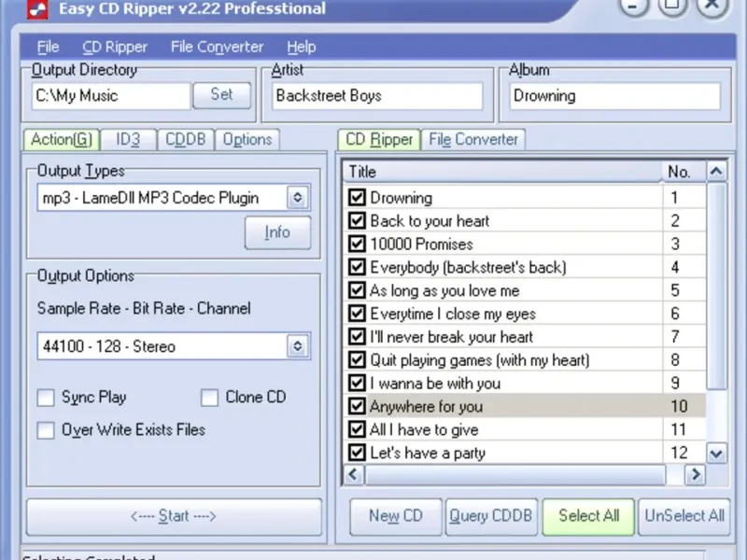The image size is (747, 560).
Task: Click the track list scroll up arrow
Action: pos(716,171)
